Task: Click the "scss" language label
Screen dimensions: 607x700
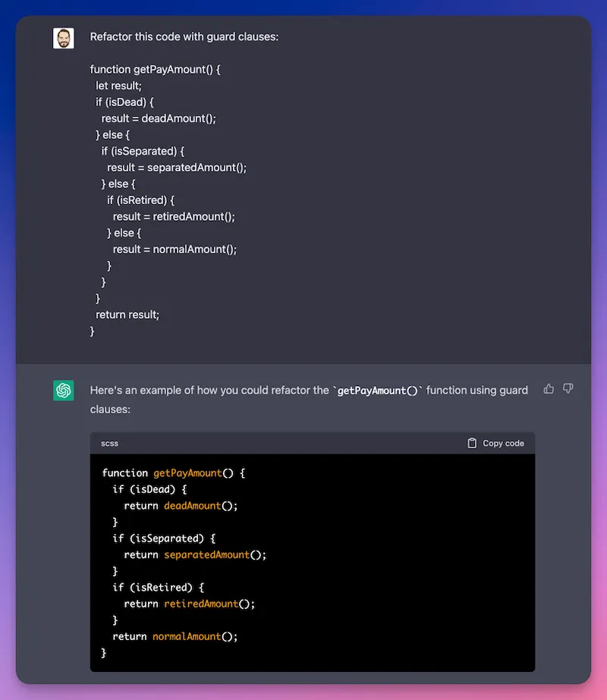Action: (109, 443)
